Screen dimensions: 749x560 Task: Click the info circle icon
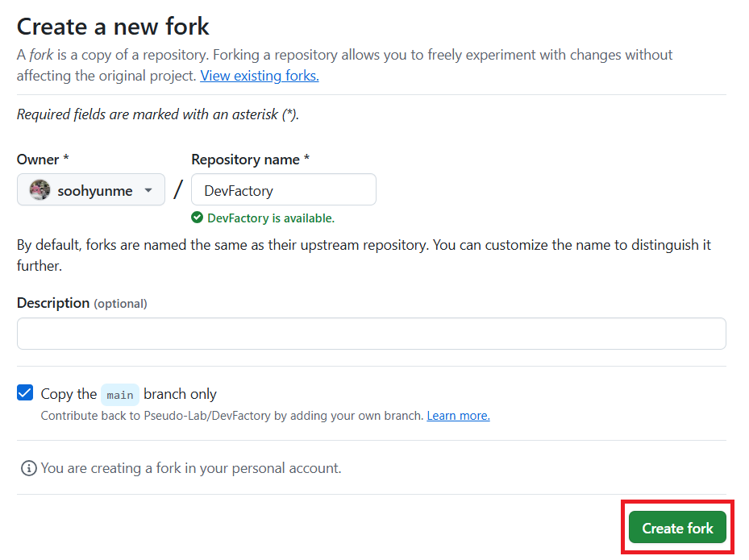[x=28, y=468]
